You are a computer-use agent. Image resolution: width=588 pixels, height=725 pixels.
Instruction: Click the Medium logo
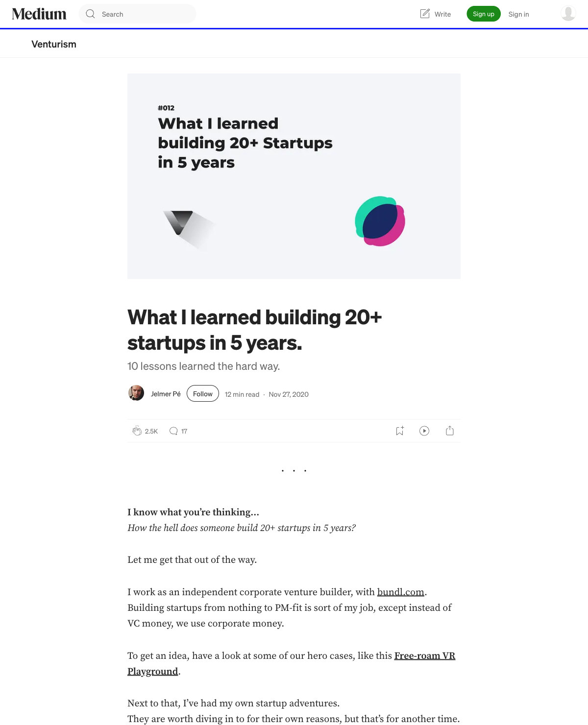(39, 14)
